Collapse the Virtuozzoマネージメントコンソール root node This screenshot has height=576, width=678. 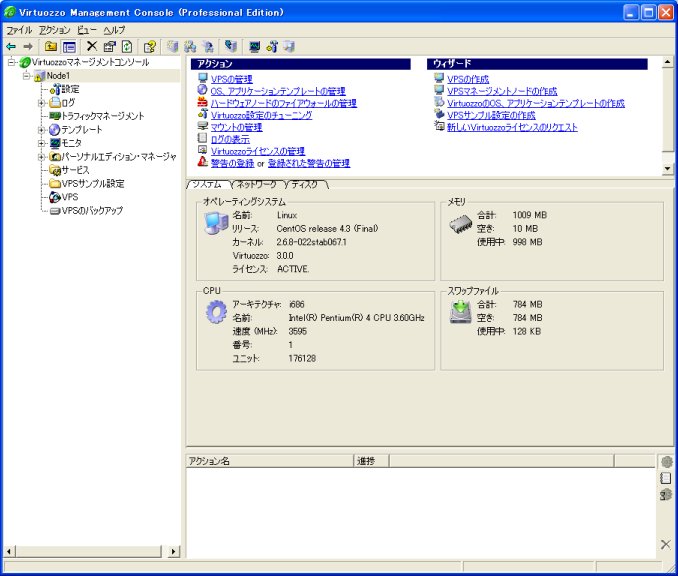[x=11, y=62]
